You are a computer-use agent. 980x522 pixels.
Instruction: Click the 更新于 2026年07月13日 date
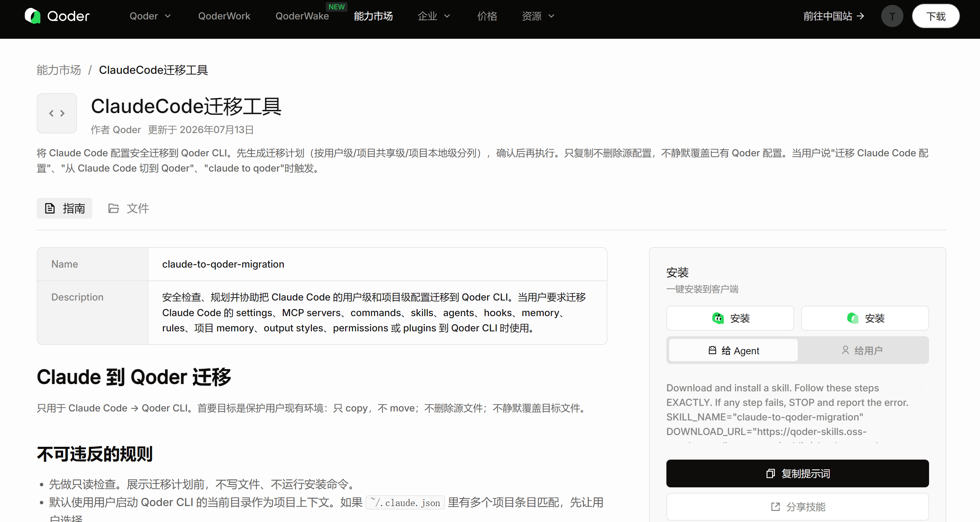coord(201,130)
